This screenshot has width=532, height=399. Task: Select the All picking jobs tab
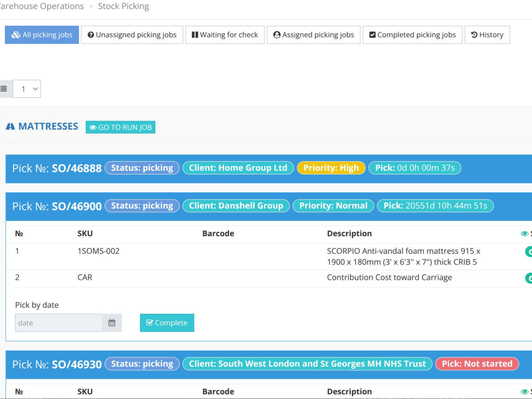click(41, 35)
